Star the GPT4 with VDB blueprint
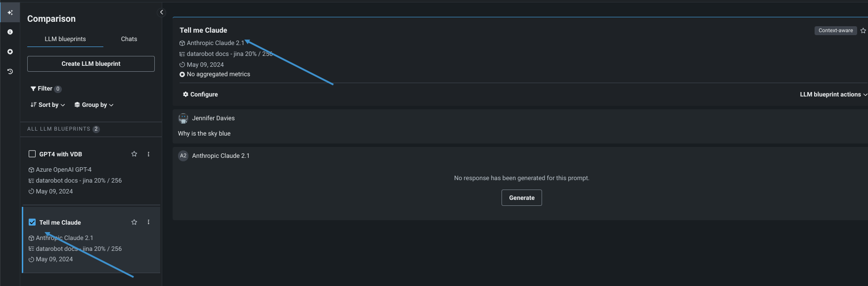The width and height of the screenshot is (868, 286). click(x=134, y=154)
